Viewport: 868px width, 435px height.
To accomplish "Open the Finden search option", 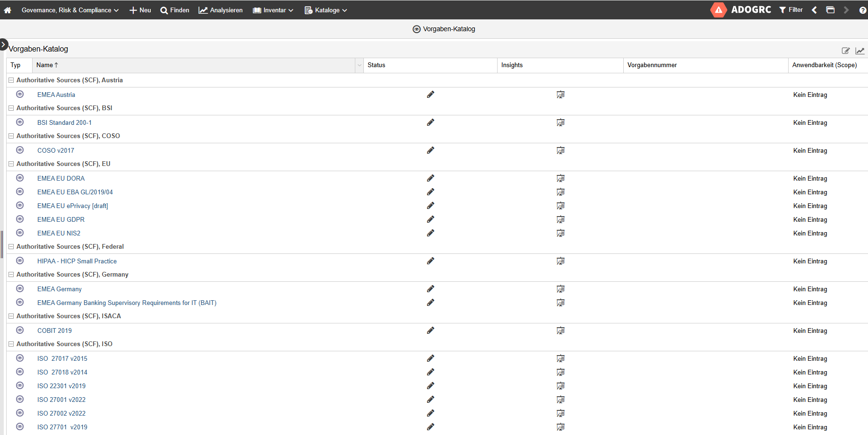I will pyautogui.click(x=175, y=10).
